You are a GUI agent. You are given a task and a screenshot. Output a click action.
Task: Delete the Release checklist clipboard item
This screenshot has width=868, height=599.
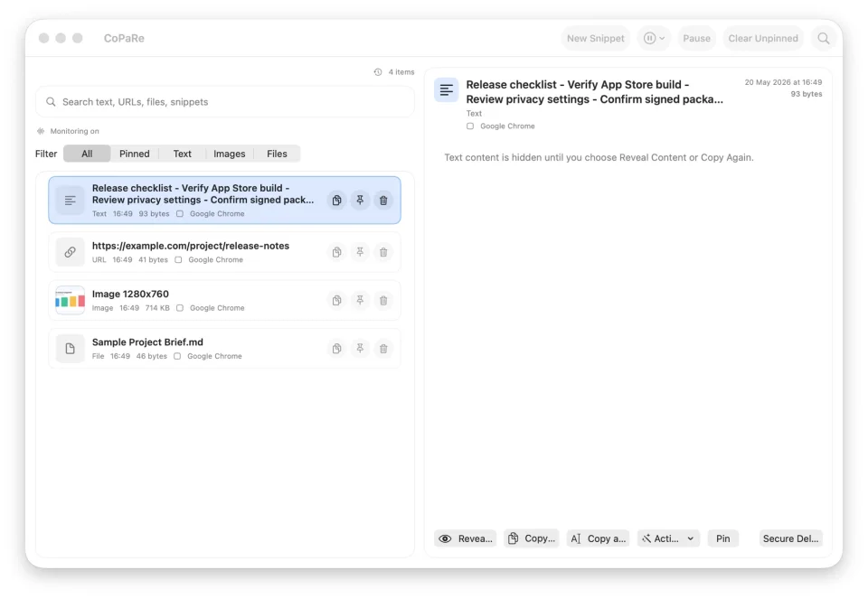click(x=383, y=201)
